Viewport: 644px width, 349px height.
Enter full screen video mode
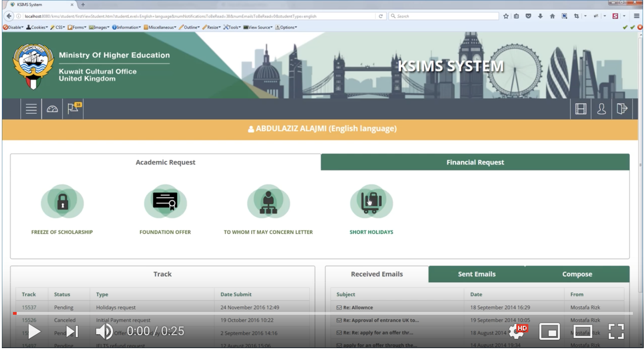616,331
